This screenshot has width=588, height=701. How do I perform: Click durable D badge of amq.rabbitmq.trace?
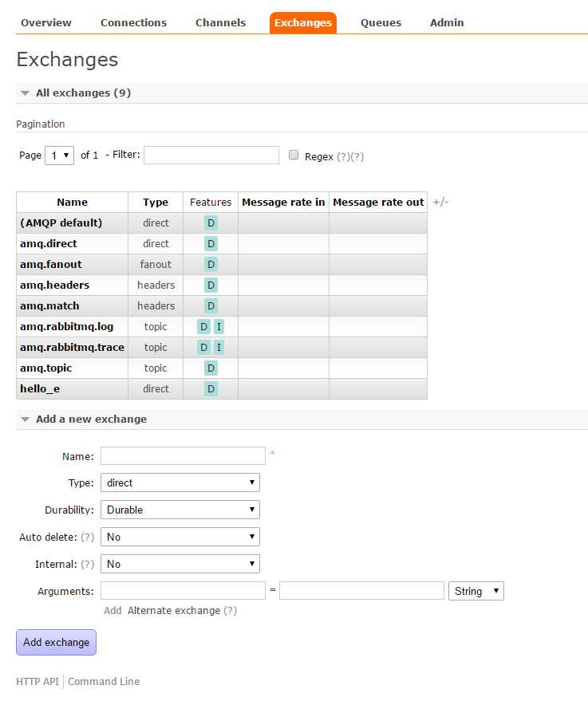(x=204, y=348)
